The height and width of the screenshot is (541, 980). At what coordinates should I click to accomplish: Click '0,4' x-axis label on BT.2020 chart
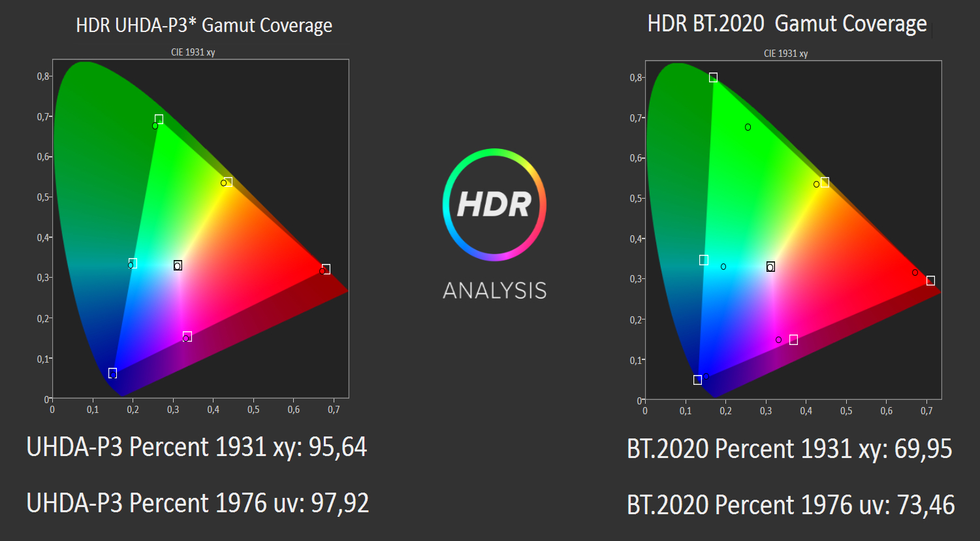coord(806,411)
